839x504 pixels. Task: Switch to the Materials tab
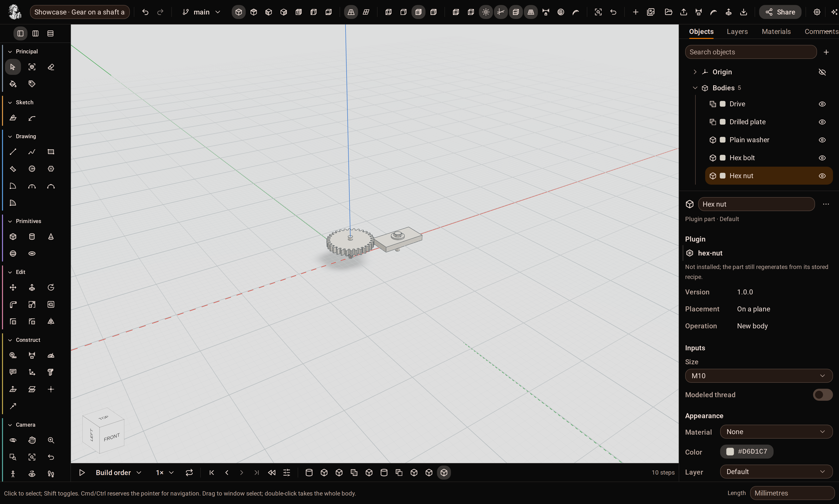click(x=776, y=32)
